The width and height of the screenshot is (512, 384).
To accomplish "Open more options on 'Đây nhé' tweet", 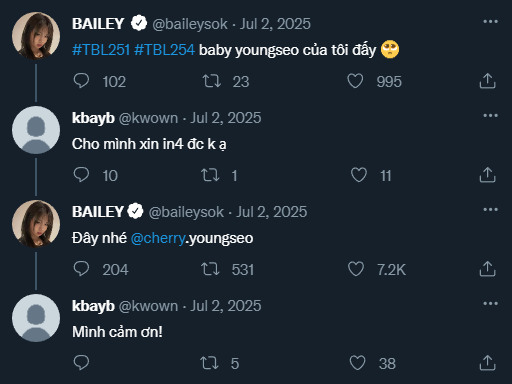I will [x=490, y=210].
